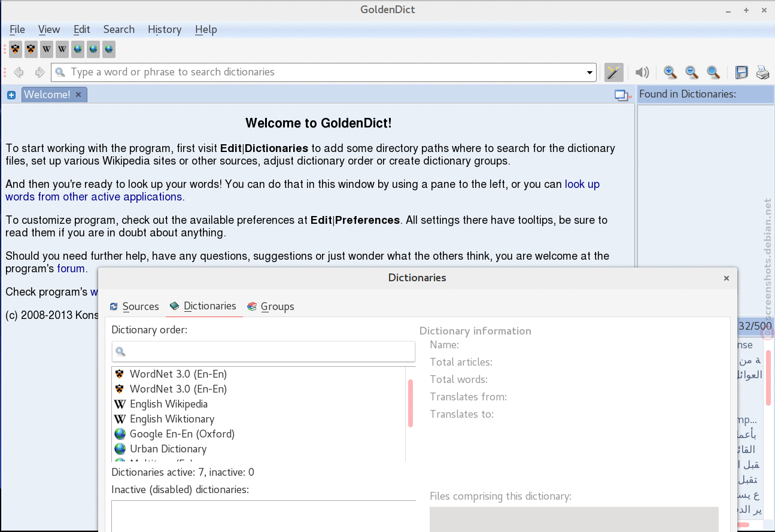
Task: Open the File menu
Action: tap(17, 29)
